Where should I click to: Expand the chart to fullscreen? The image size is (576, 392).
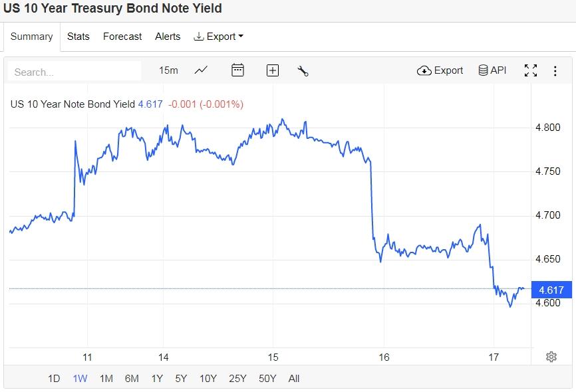[531, 70]
